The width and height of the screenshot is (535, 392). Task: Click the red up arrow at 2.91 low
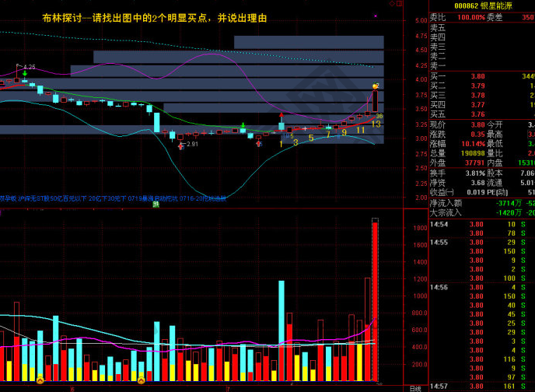coord(180,145)
